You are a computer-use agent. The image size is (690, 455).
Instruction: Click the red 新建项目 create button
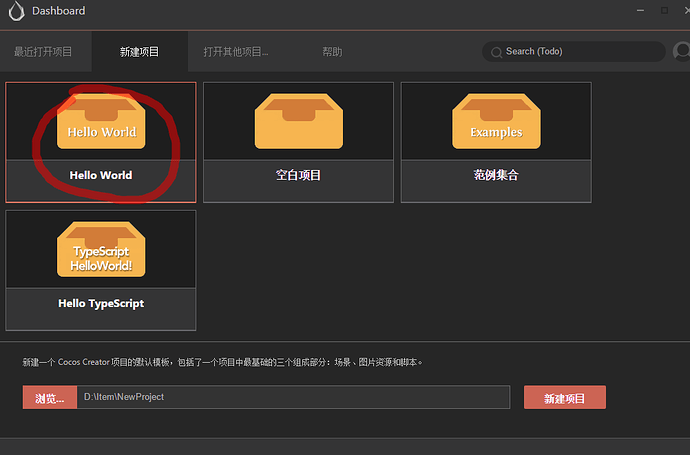coord(565,397)
